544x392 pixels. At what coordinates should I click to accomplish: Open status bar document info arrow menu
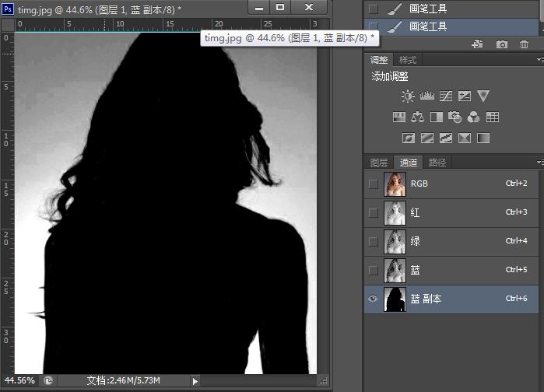coord(195,381)
